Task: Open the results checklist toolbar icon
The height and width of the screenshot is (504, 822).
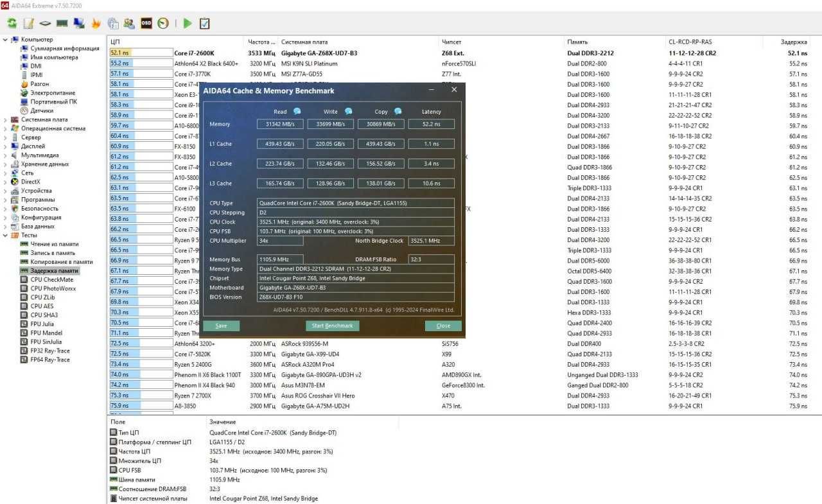Action: point(204,24)
